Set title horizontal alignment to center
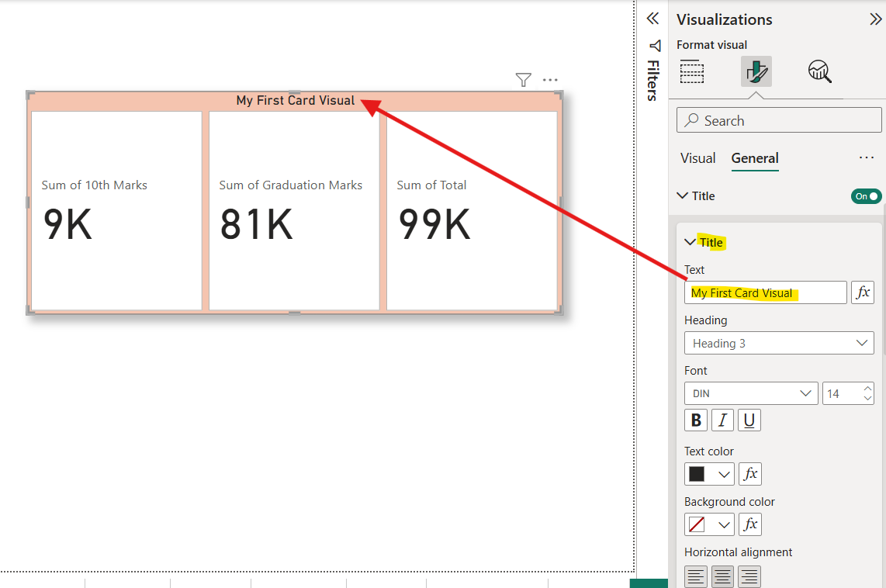This screenshot has width=886, height=588. click(722, 576)
